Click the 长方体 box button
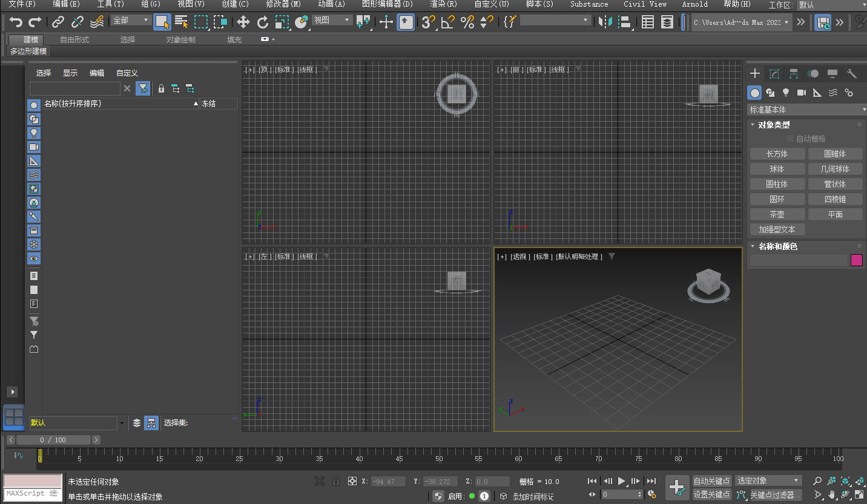The image size is (867, 504). [777, 154]
